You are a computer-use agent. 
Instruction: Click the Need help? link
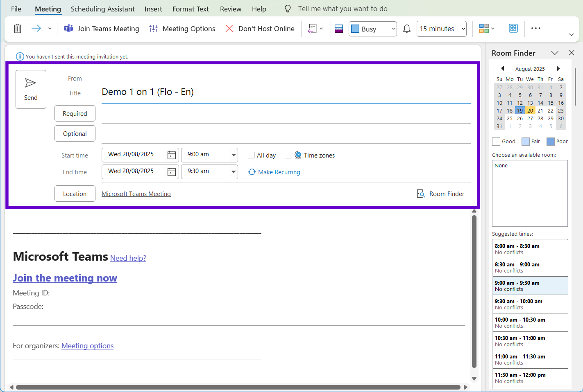pyautogui.click(x=128, y=258)
